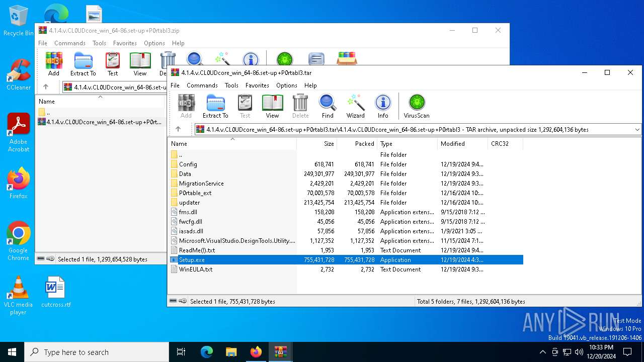
Task: Sort by Name column in the zip window
Action: pyautogui.click(x=100, y=102)
